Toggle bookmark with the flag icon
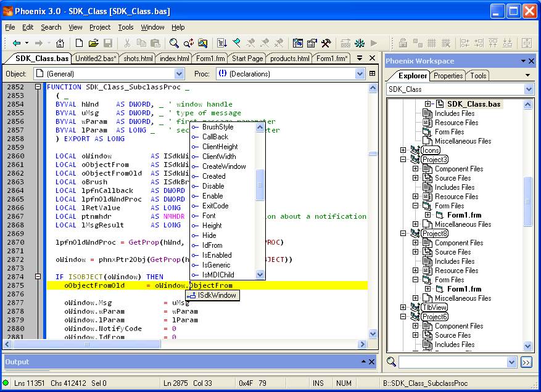The width and height of the screenshot is (541, 392). [236, 43]
